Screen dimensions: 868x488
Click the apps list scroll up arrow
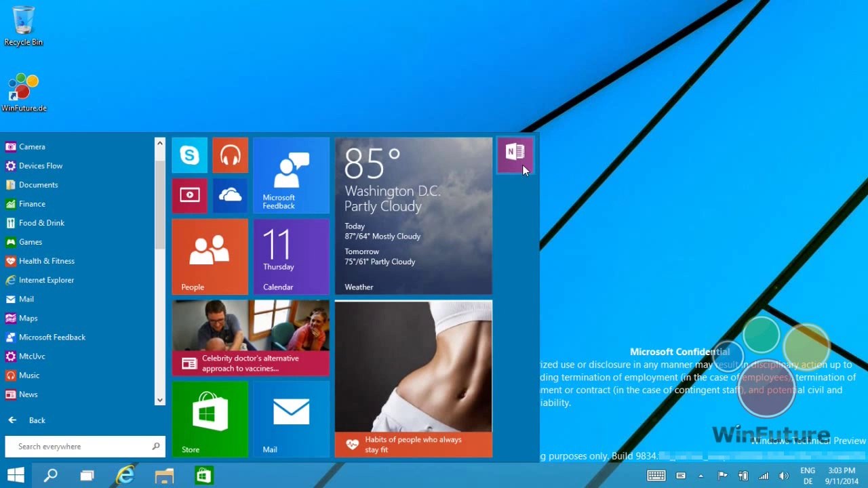click(x=160, y=143)
